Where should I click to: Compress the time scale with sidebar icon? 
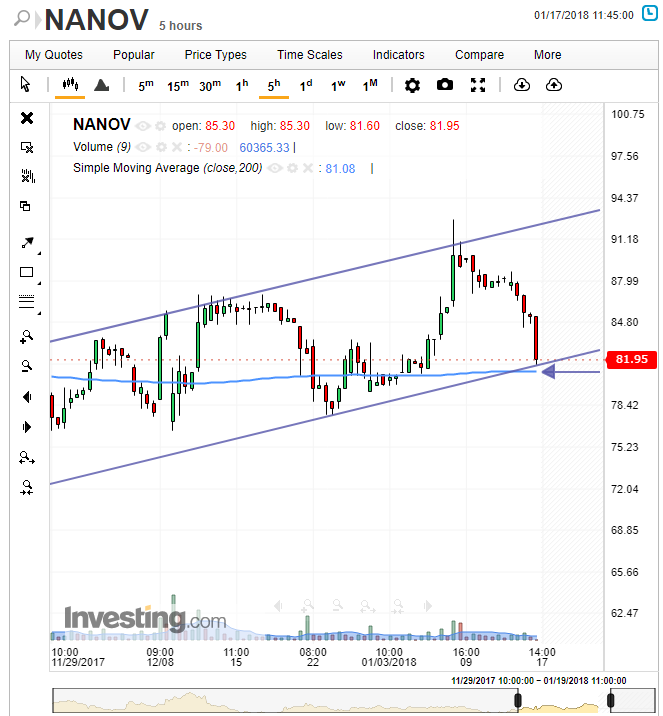point(27,488)
